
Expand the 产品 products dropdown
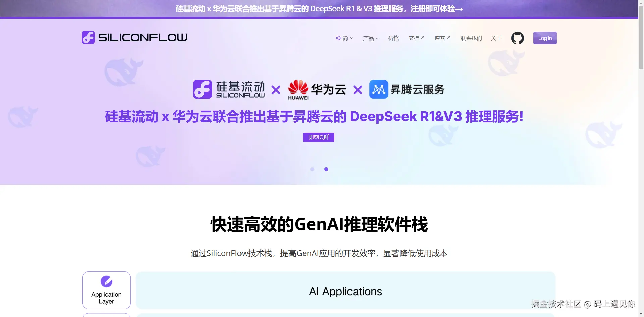371,38
